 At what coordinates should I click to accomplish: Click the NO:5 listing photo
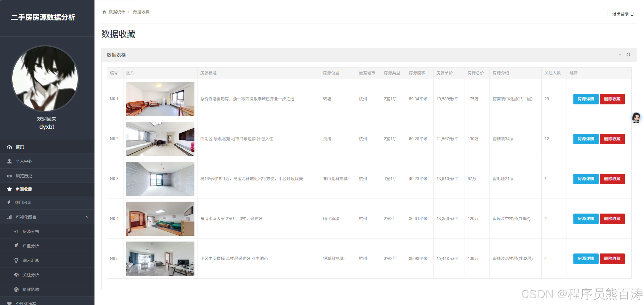tap(160, 259)
